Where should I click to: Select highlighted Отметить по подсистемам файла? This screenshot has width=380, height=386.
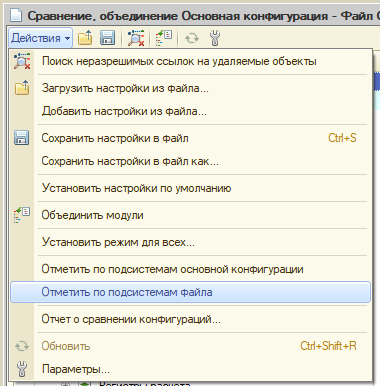[x=191, y=292]
